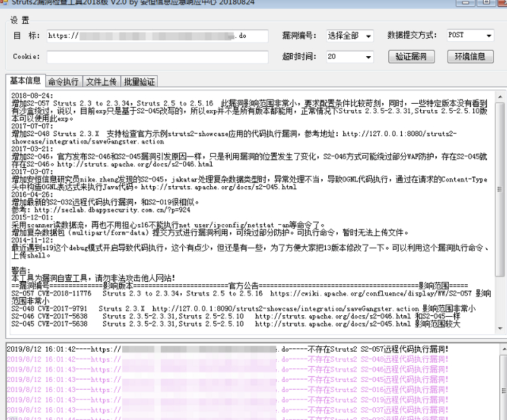Click the 2018-08-24: changelog date line
This screenshot has width=507, height=420.
[x=32, y=95]
